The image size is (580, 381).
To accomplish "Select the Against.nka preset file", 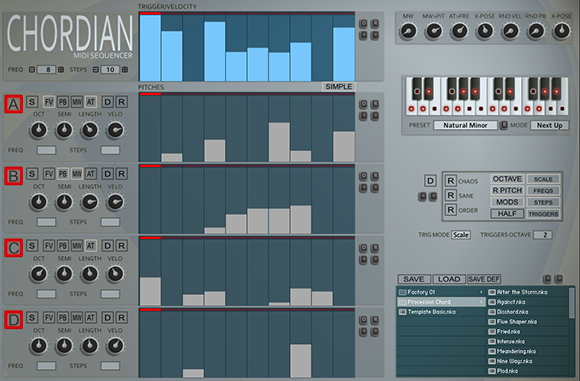I will pyautogui.click(x=528, y=302).
